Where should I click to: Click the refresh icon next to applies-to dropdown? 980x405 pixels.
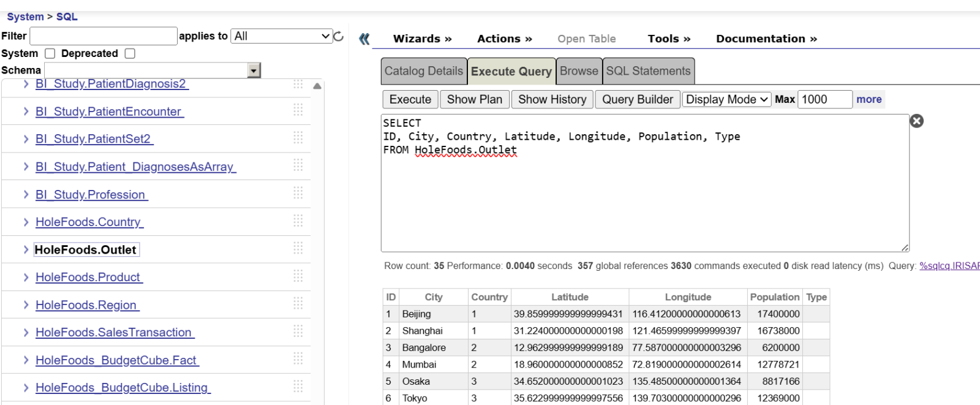pos(339,36)
